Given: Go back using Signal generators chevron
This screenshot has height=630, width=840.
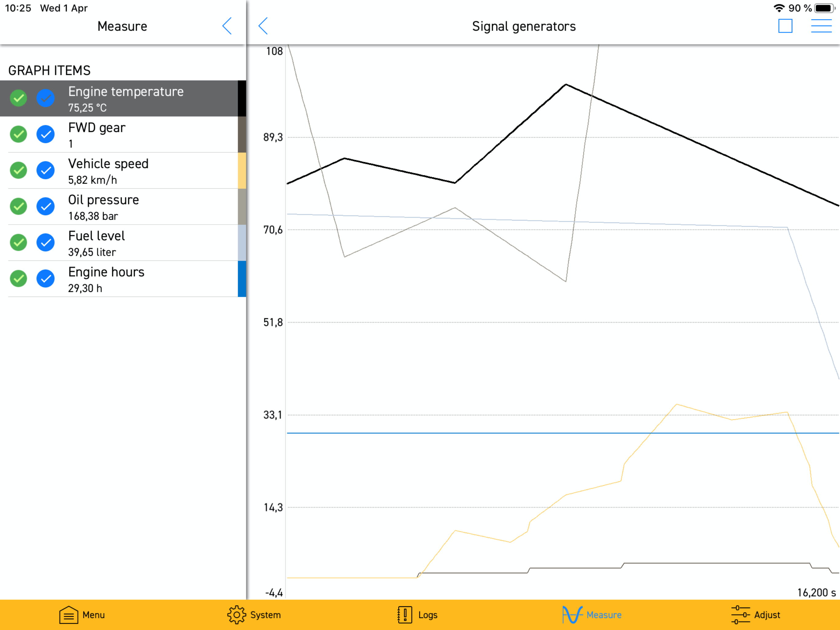Looking at the screenshot, I should [x=263, y=26].
